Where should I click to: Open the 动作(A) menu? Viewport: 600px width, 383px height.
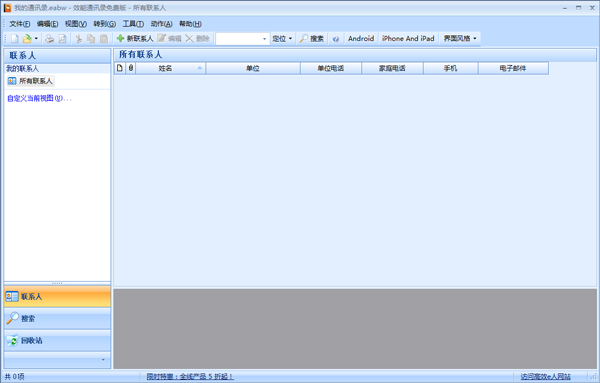pyautogui.click(x=161, y=24)
